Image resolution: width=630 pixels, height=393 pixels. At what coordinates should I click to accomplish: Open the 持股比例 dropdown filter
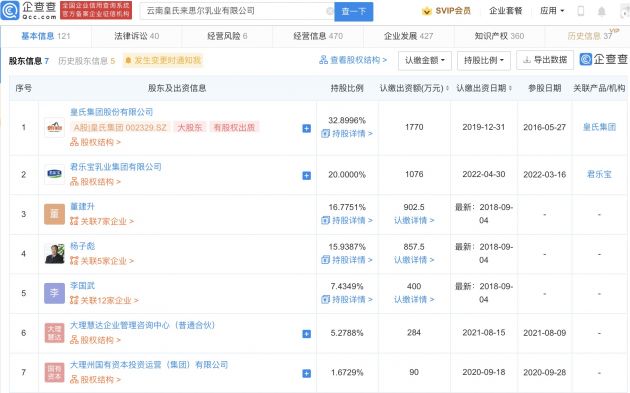(484, 61)
